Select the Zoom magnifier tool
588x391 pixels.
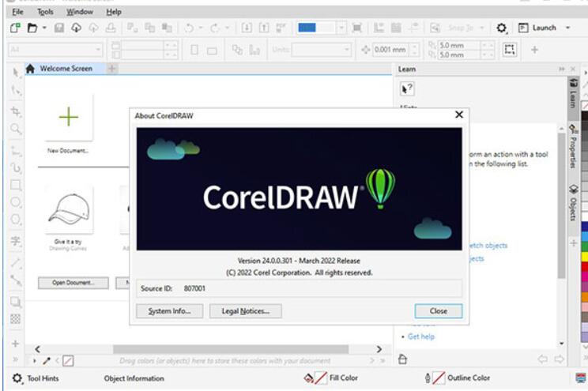pos(16,129)
